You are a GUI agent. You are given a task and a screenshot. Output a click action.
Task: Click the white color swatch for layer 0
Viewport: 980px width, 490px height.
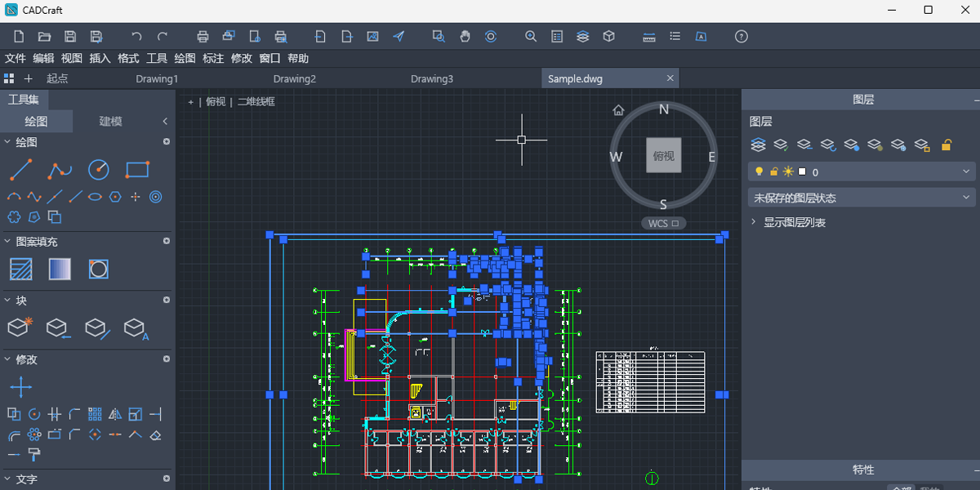click(802, 171)
